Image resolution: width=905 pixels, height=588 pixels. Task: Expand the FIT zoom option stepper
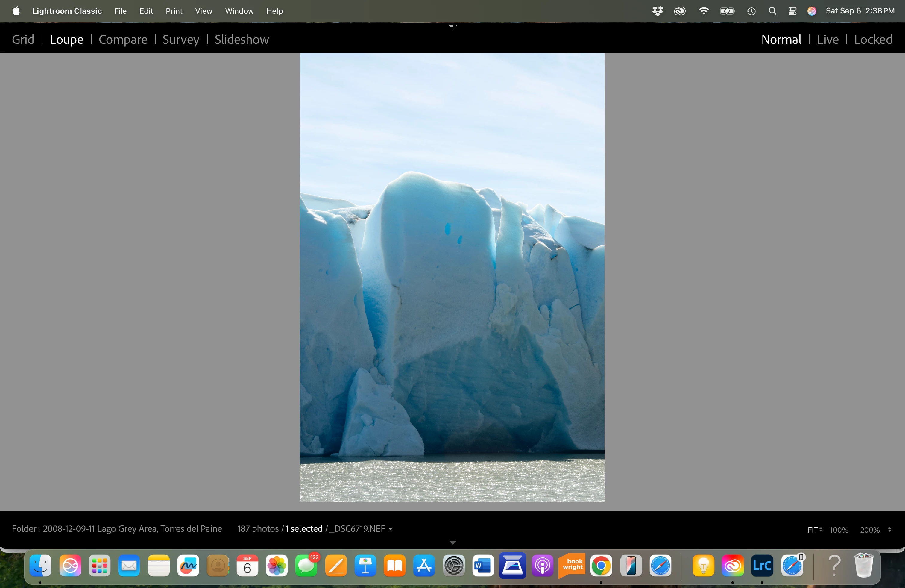821,529
